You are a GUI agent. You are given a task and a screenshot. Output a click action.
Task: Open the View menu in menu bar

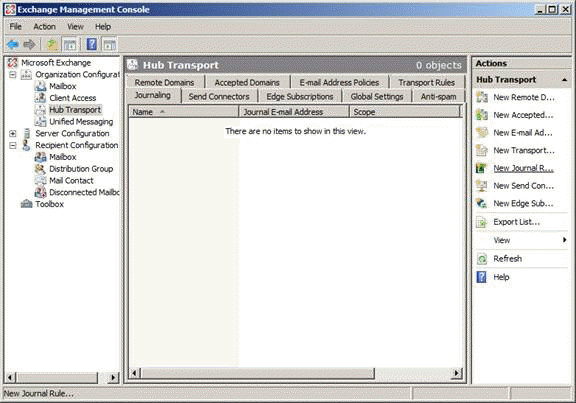click(75, 26)
